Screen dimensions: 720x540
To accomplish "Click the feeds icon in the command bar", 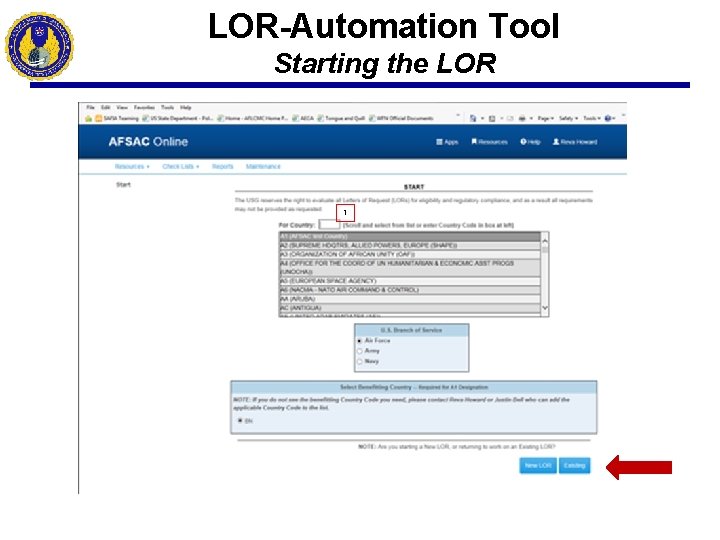I will (492, 118).
